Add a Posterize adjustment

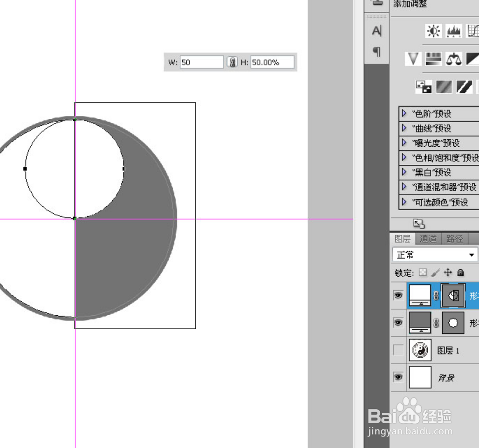(x=444, y=87)
